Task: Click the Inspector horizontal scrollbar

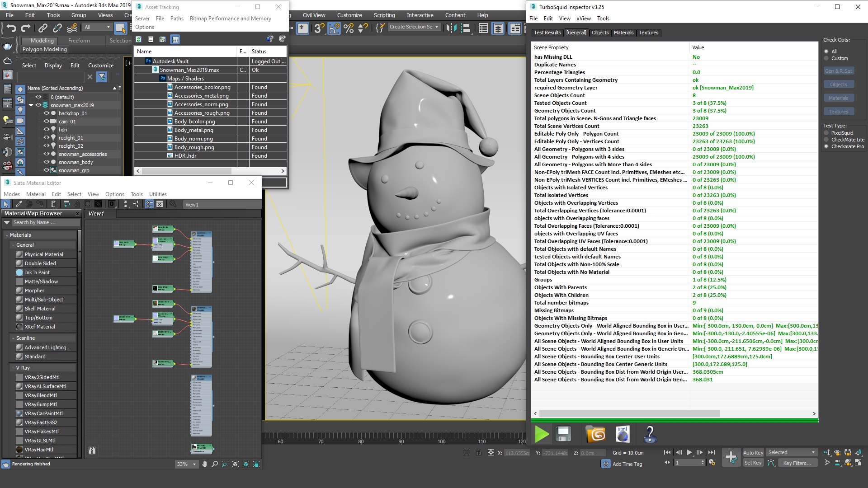Action: [629, 414]
